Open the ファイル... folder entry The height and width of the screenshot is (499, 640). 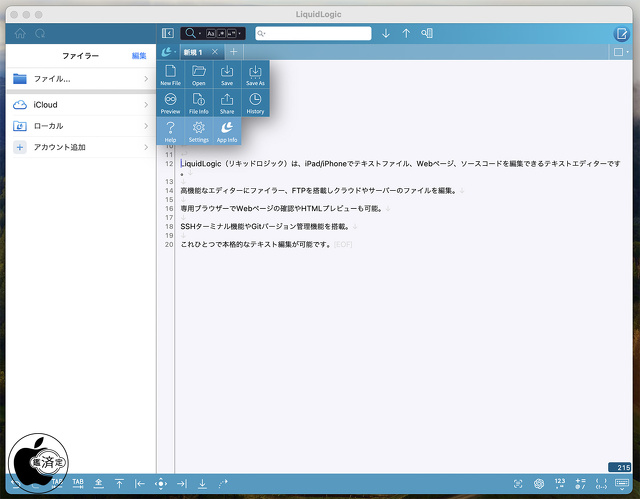(x=81, y=79)
